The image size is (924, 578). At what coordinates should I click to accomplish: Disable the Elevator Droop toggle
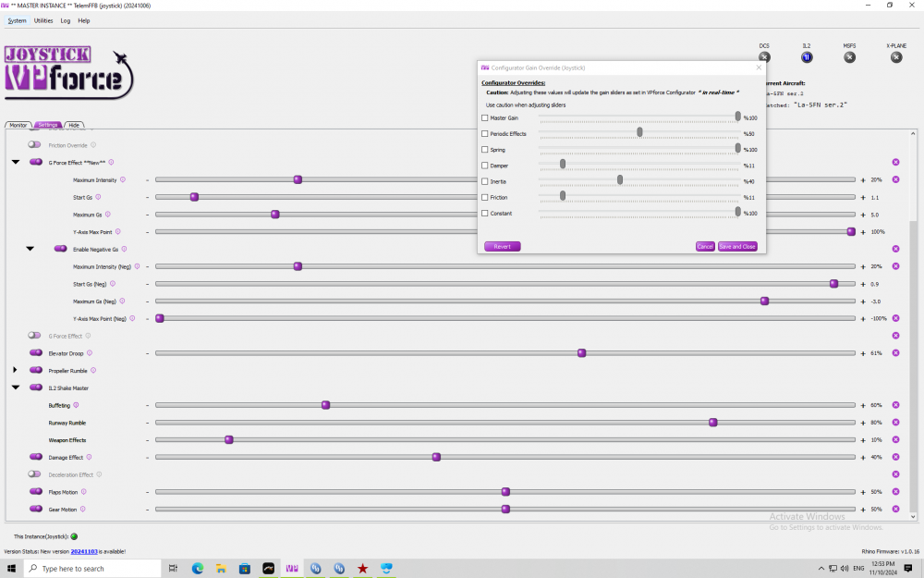click(35, 352)
